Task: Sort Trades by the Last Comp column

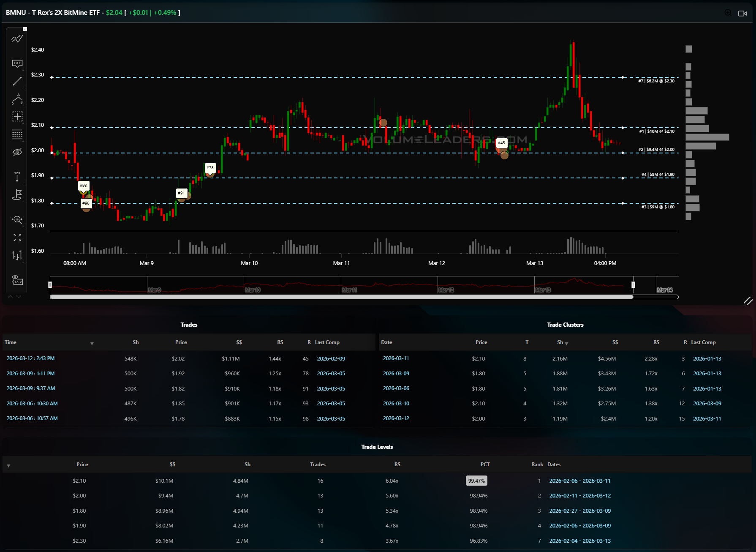Action: coord(327,342)
